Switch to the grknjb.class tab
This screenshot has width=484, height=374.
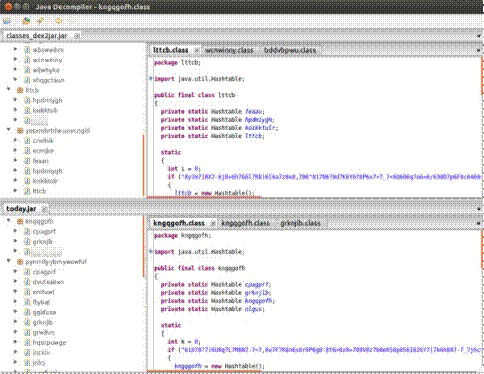[300, 223]
